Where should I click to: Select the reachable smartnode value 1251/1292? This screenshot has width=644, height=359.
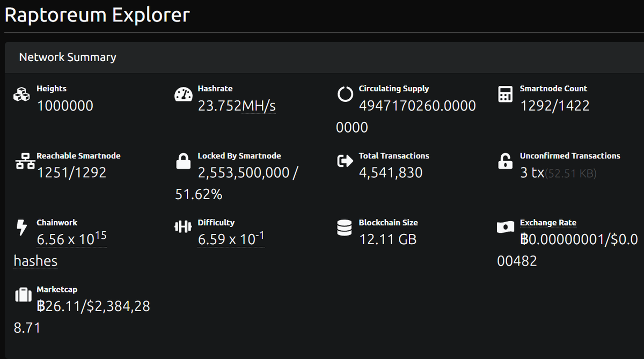click(x=71, y=173)
